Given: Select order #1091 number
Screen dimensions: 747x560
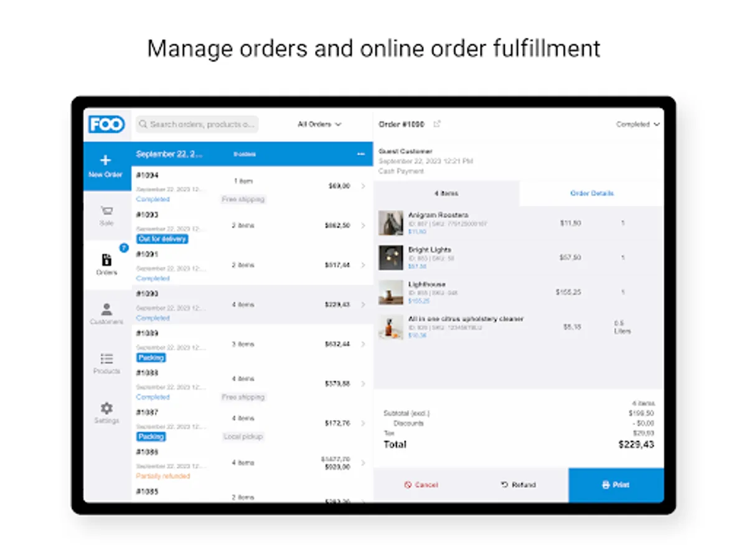Looking at the screenshot, I should pos(148,254).
